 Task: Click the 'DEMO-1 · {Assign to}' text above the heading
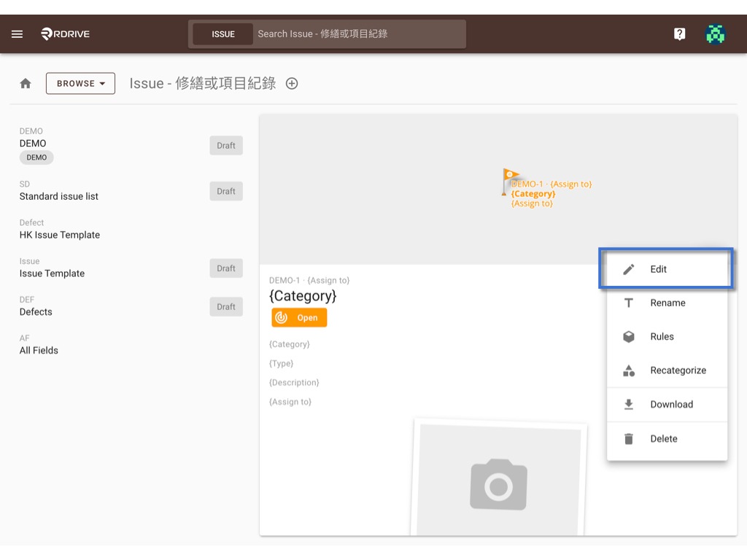(x=309, y=281)
